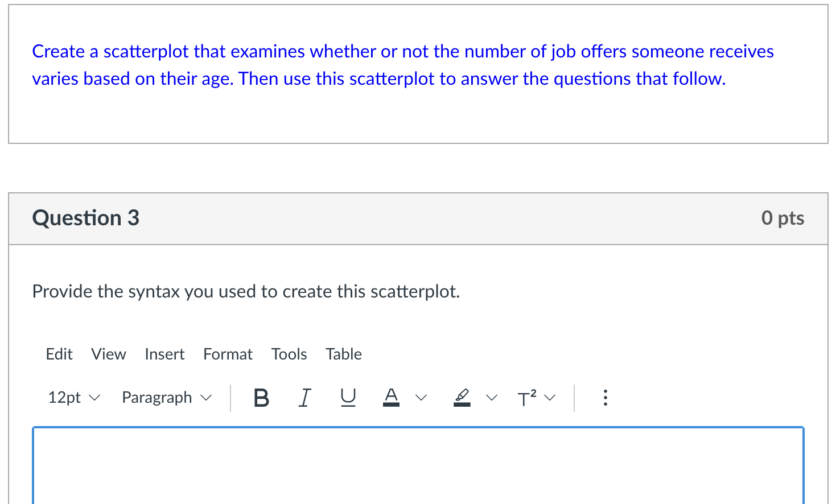Expand the highlighter color chevron
The image size is (840, 504).
pyautogui.click(x=492, y=398)
